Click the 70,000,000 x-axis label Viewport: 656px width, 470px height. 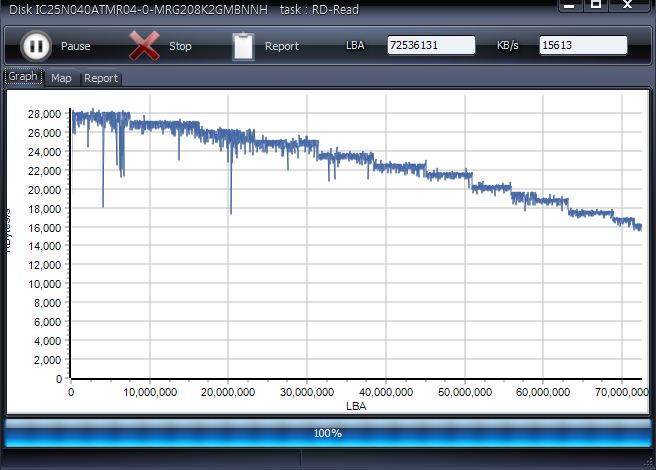click(x=622, y=393)
